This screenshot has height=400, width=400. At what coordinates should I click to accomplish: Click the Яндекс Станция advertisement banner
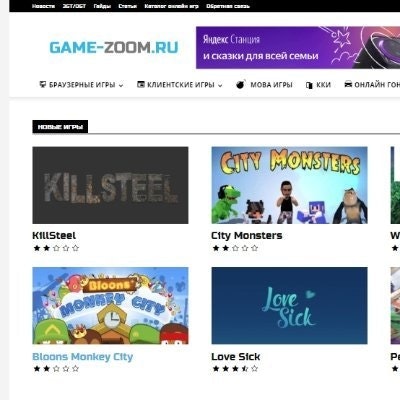pyautogui.click(x=298, y=48)
